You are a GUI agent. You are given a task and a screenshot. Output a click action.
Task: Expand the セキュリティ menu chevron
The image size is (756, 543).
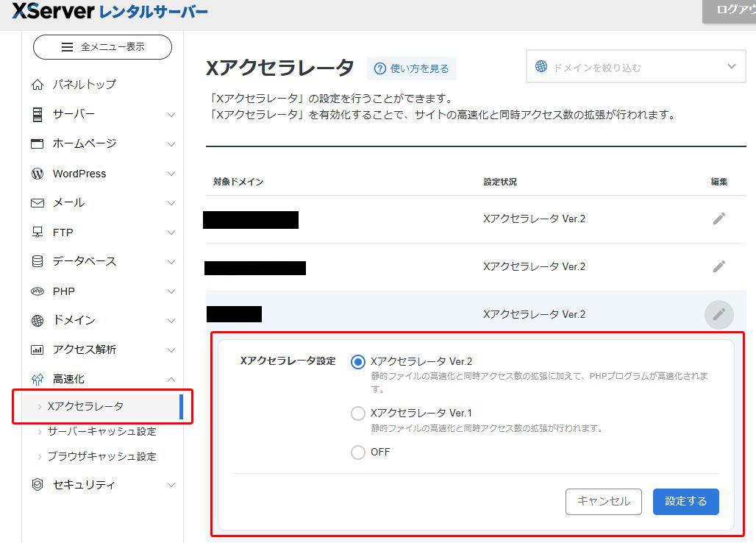click(x=171, y=485)
